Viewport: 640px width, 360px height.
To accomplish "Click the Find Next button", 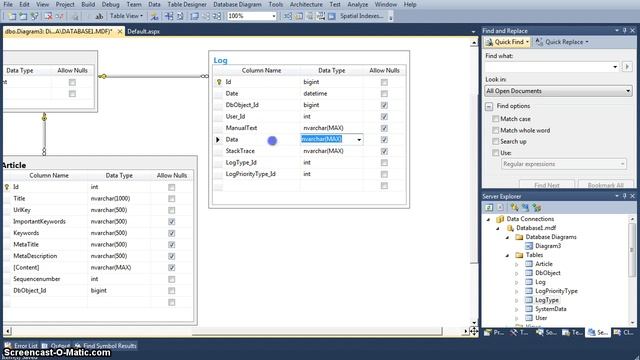I will [x=547, y=184].
